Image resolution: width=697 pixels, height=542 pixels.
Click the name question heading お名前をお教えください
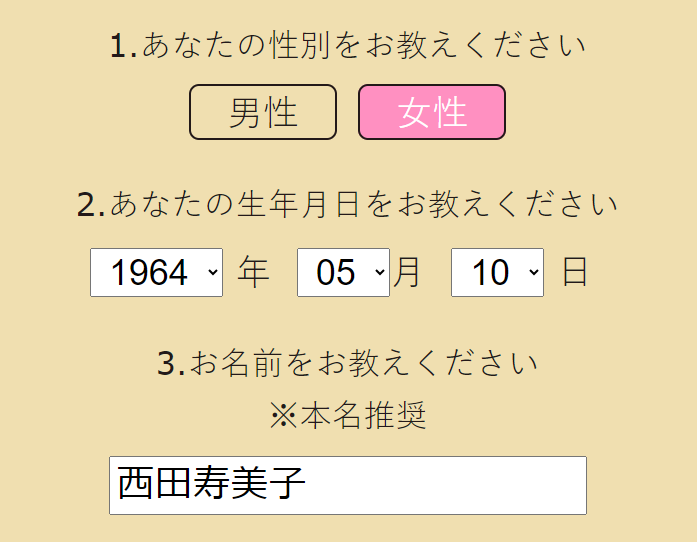[364, 363]
